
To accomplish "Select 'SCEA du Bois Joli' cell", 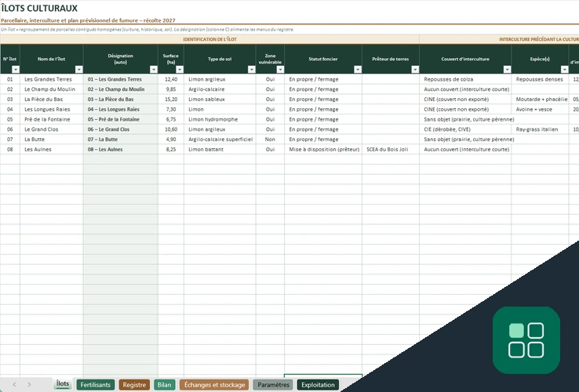I will pos(391,149).
